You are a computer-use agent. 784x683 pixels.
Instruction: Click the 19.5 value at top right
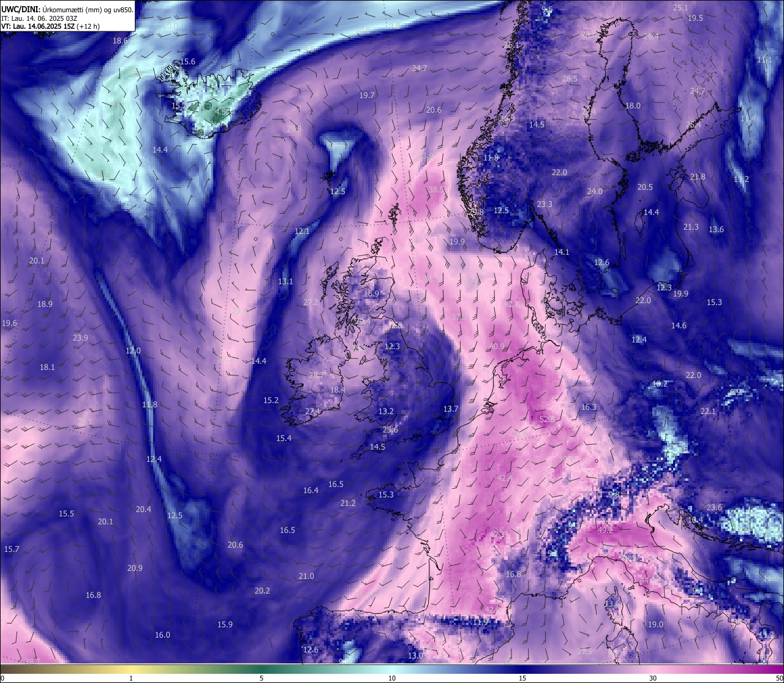(x=695, y=18)
